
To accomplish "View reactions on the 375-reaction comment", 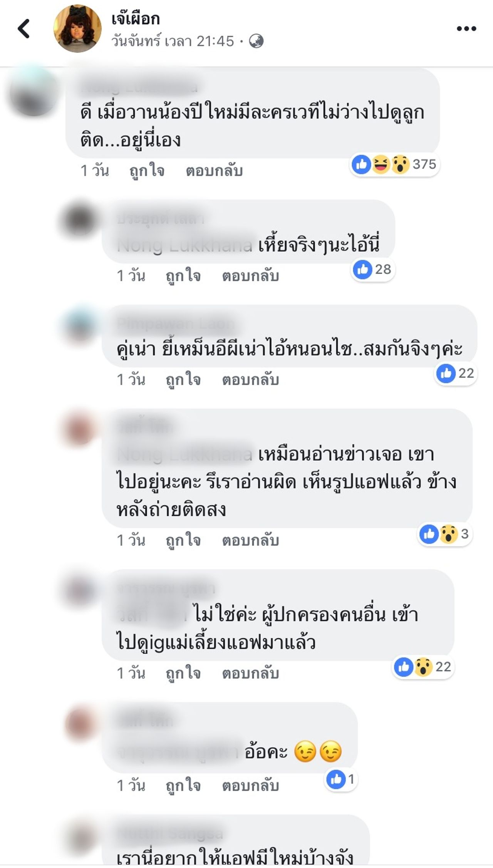I will pos(394,164).
